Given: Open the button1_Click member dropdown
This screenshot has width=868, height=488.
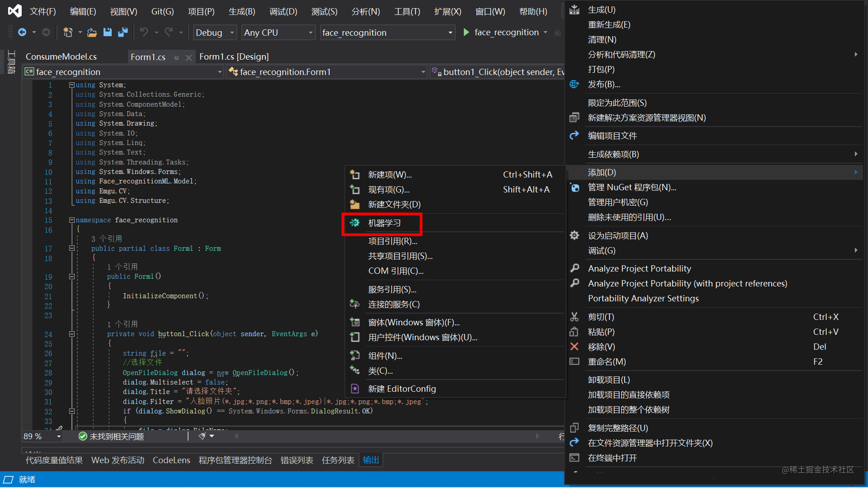Looking at the screenshot, I should click(497, 72).
